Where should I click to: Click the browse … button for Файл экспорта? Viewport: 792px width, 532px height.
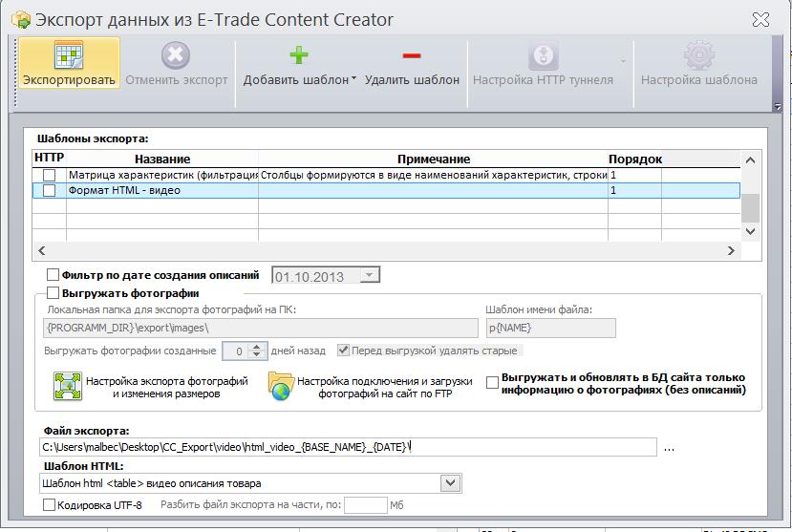[669, 447]
